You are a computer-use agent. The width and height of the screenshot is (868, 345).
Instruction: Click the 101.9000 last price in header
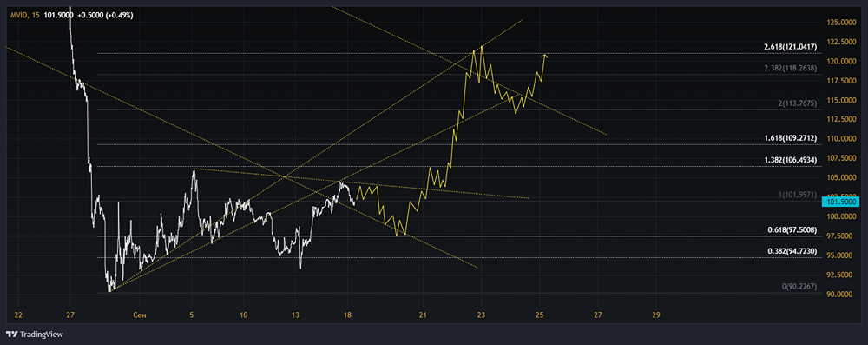59,15
